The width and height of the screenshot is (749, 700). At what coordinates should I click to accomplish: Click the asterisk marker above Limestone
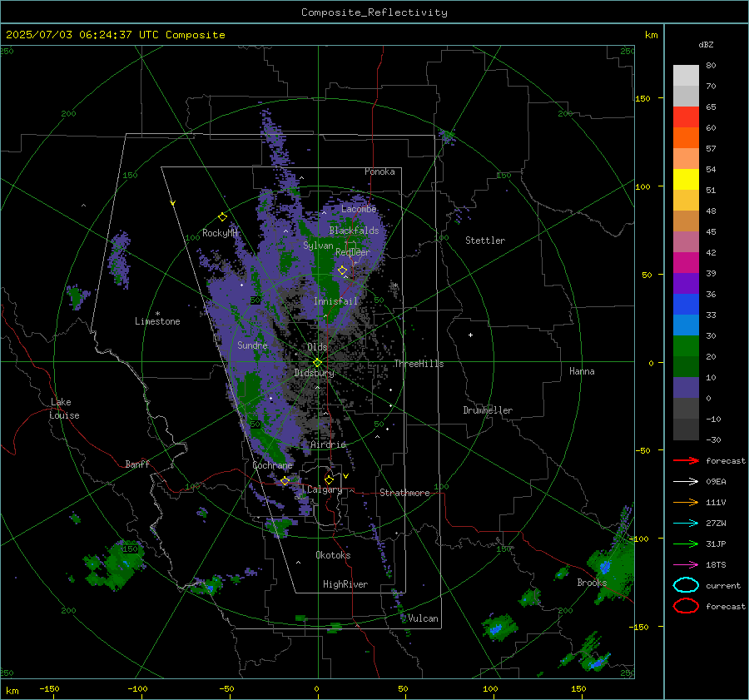pyautogui.click(x=157, y=314)
